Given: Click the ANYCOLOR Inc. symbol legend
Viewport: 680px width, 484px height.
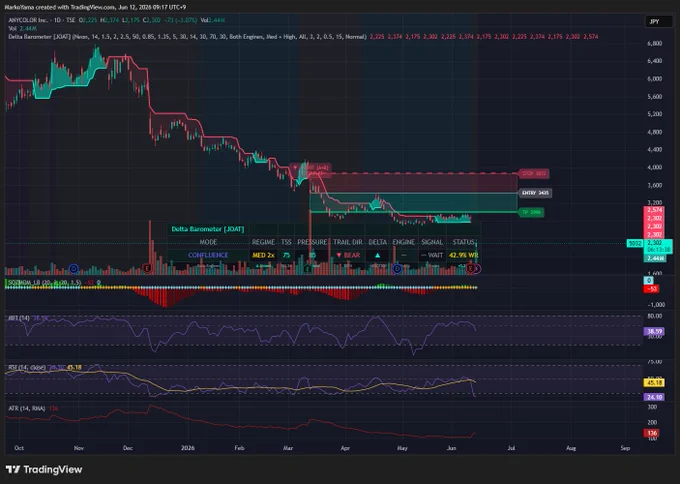Looking at the screenshot, I should pos(42,20).
